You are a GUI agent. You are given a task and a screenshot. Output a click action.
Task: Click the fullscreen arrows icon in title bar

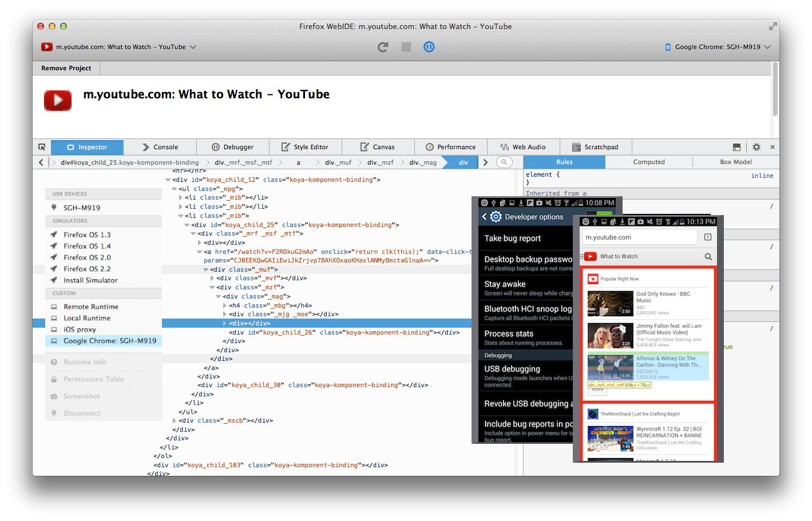click(773, 26)
